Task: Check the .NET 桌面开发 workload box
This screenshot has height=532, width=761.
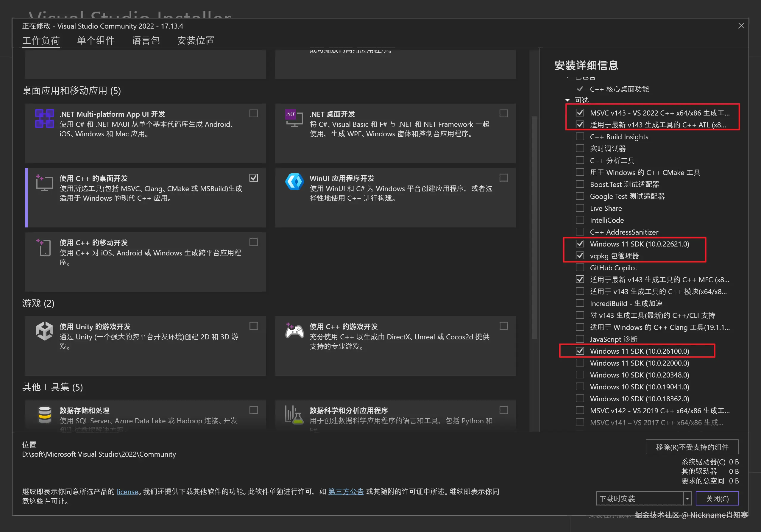Action: tap(503, 113)
